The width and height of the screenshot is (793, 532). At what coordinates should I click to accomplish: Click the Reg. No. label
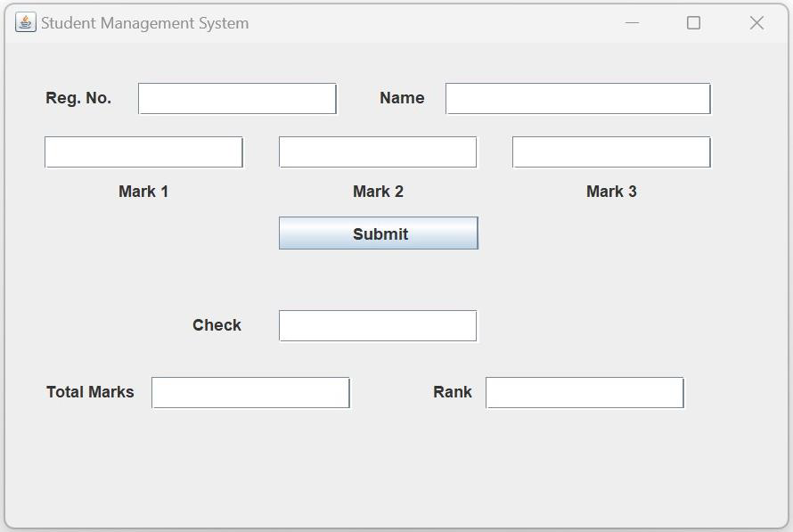[x=78, y=98]
